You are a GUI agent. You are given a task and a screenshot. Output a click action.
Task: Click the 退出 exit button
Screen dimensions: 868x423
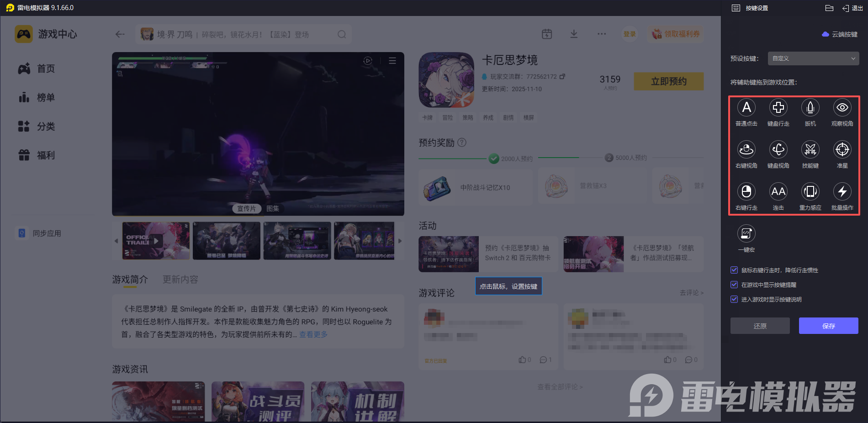click(853, 8)
